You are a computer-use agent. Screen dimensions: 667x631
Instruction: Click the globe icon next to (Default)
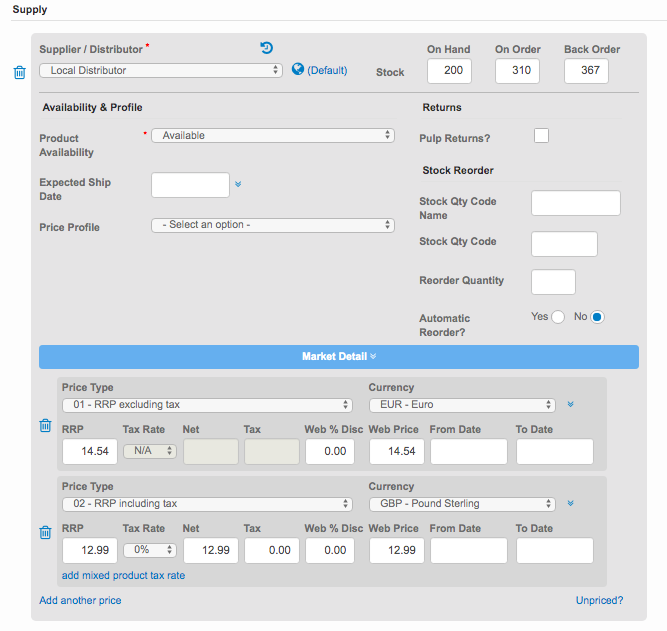(x=298, y=70)
